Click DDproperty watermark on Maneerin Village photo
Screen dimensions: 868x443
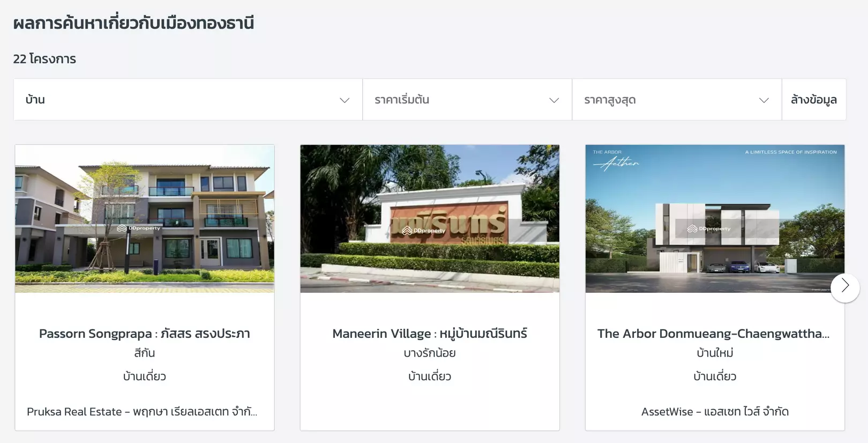[x=424, y=231]
